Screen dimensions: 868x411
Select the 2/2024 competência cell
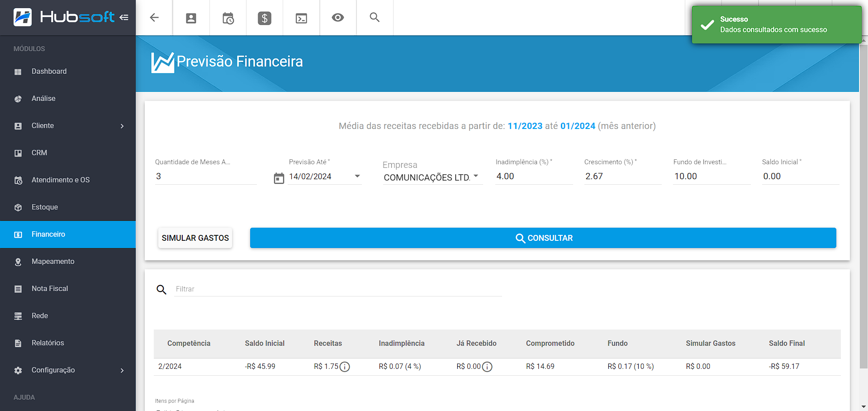pyautogui.click(x=170, y=367)
